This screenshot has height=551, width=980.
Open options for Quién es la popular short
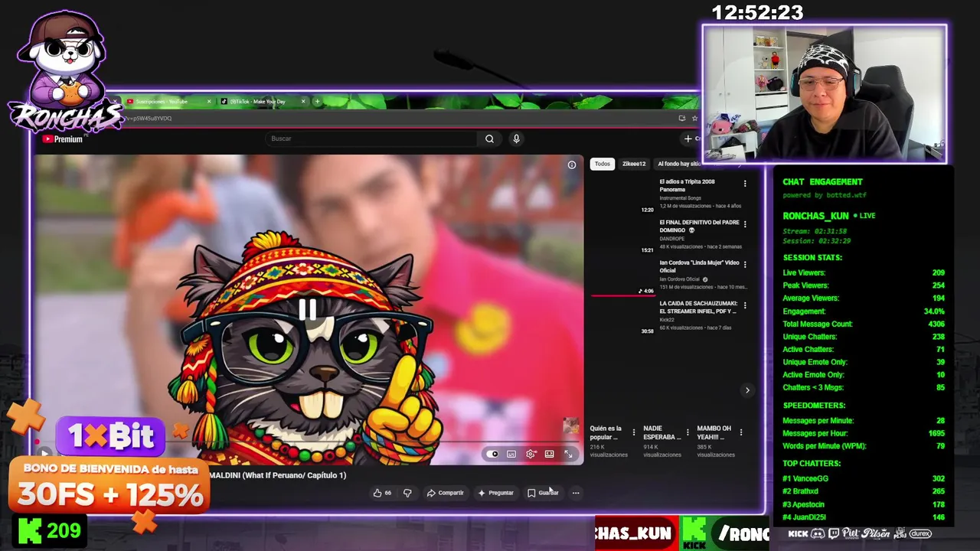coord(633,432)
